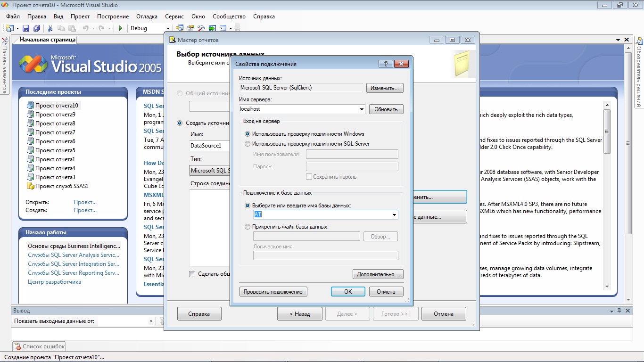The image size is (644, 362).
Task: Expand the New Project icon dropdown arrow
Action: pyautogui.click(x=17, y=28)
